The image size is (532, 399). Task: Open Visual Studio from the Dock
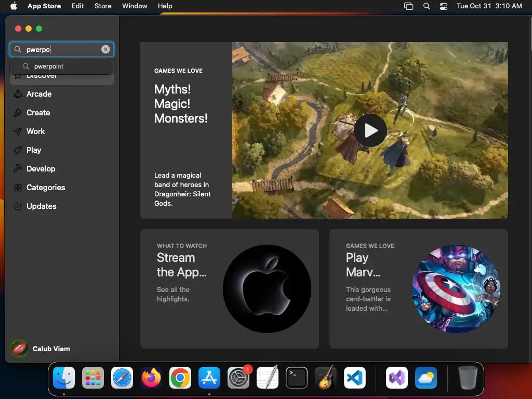pos(397,378)
